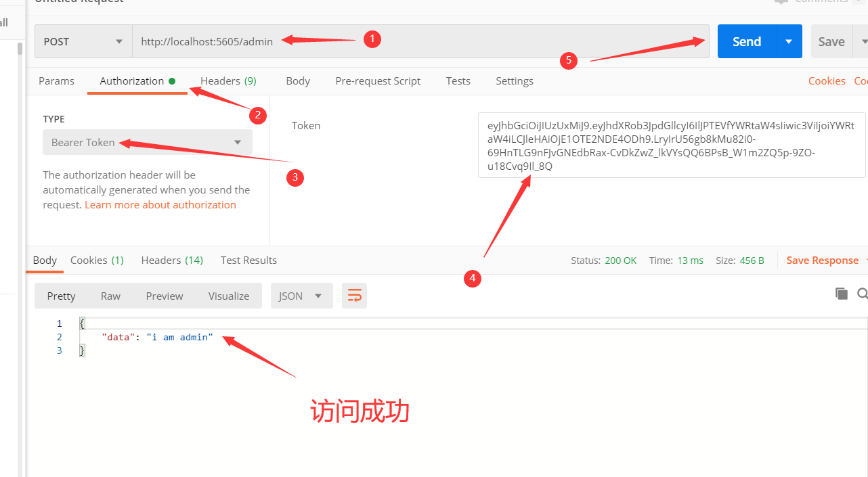
Task: Open the Settings tab
Action: click(x=515, y=81)
